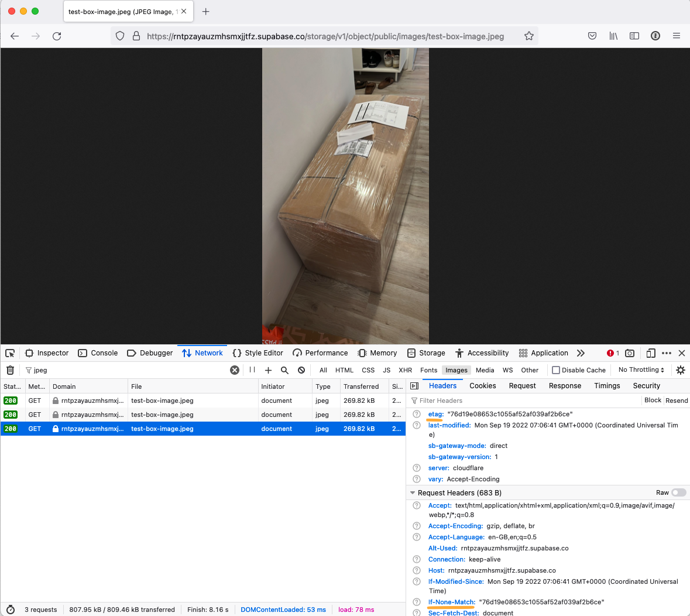This screenshot has height=616, width=690.
Task: Open the screenshot camera icon
Action: pos(630,353)
